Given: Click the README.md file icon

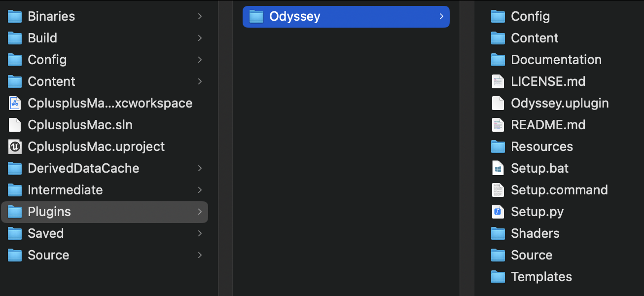Looking at the screenshot, I should [498, 125].
